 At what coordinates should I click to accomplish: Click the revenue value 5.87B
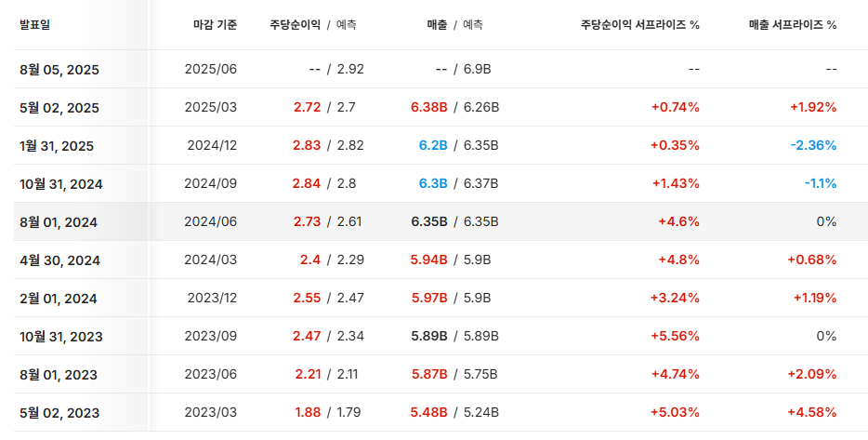click(429, 375)
